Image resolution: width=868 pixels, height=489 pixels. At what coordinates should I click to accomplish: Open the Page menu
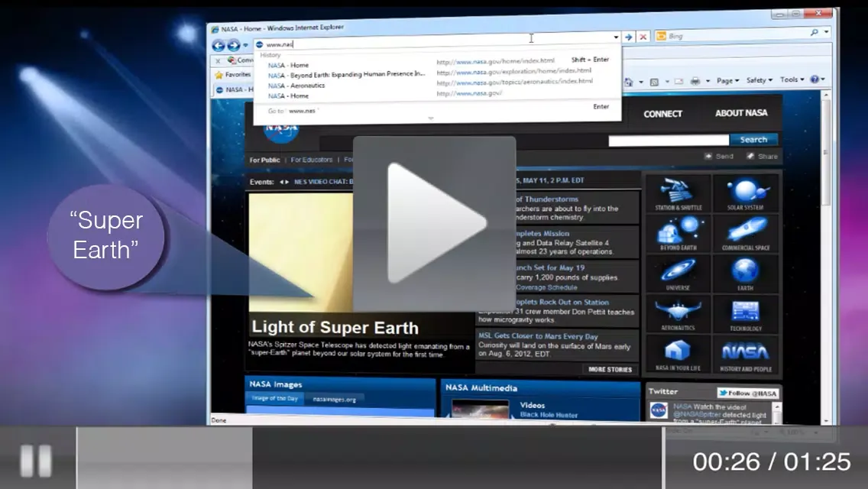727,80
